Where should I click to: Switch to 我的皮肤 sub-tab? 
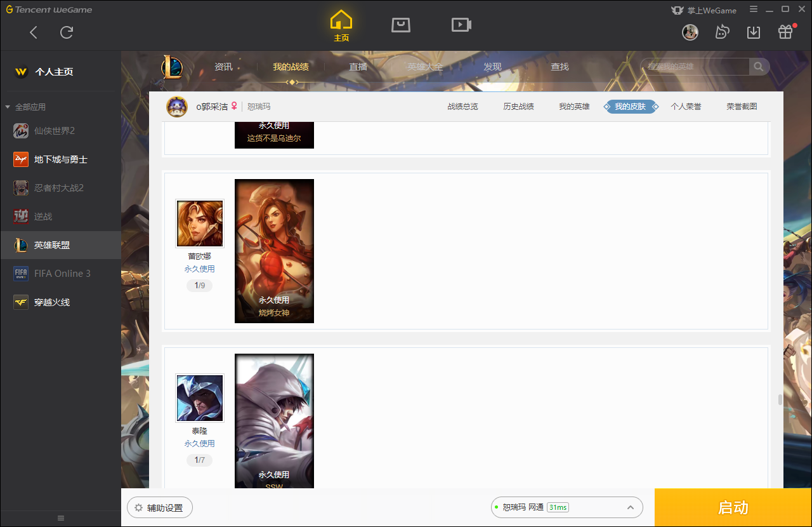point(630,107)
